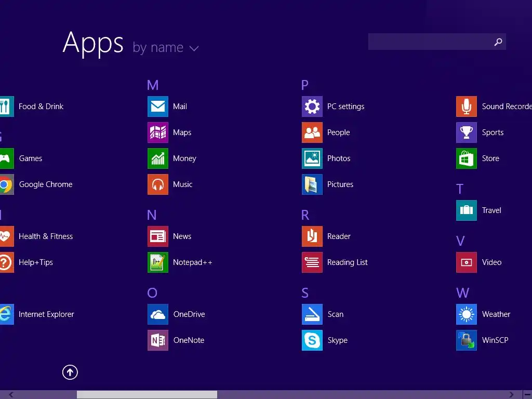Viewport: 532px width, 399px height.
Task: Open the Food & Drink icon
Action: click(7, 107)
